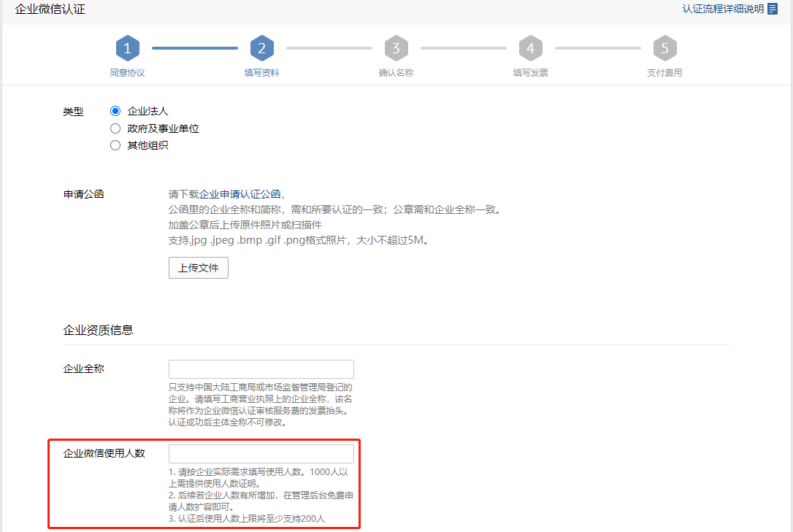
Task: Click the 企业微信使用人数 input box
Action: click(261, 454)
